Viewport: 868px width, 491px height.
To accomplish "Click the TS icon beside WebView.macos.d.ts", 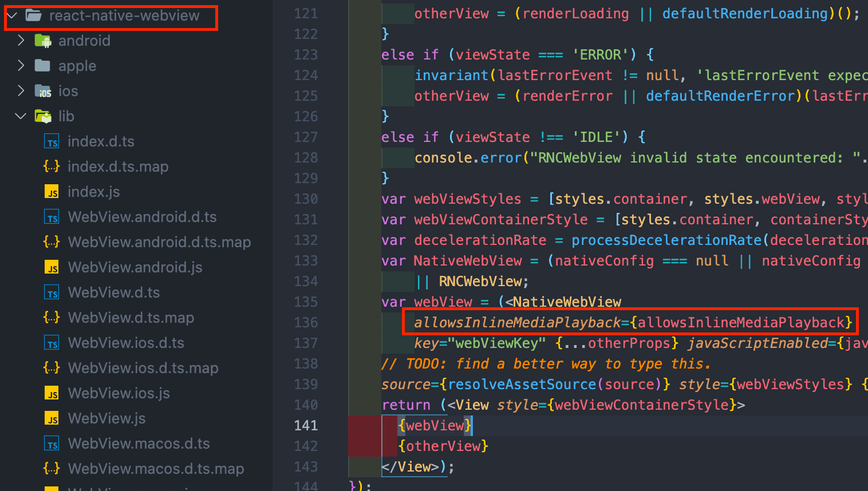I will point(52,444).
